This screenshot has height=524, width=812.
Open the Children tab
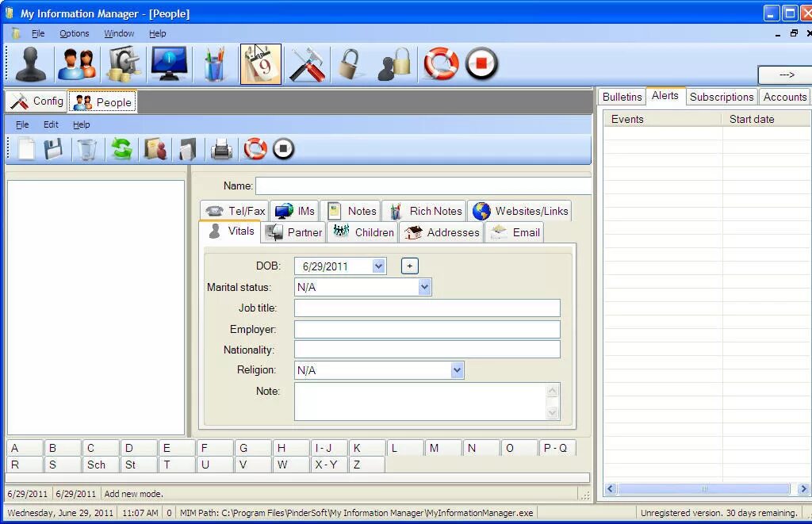tap(363, 232)
